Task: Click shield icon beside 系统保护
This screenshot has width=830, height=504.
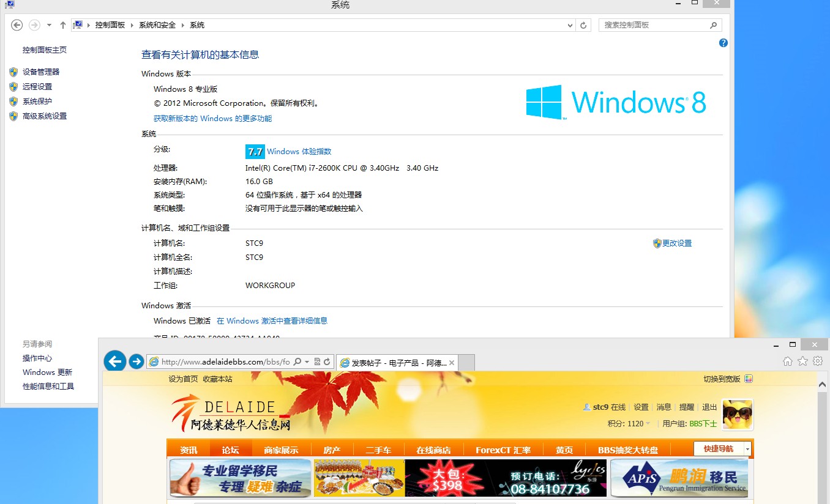Action: 13,102
